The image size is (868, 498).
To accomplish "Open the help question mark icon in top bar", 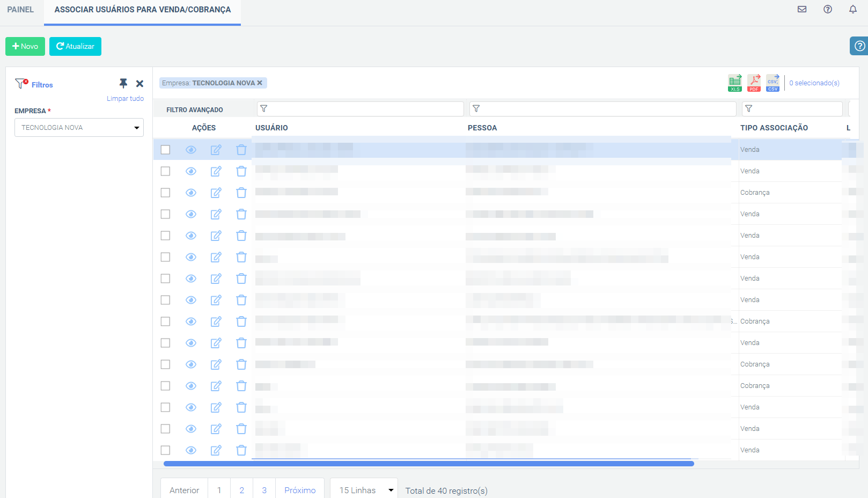I will 828,9.
